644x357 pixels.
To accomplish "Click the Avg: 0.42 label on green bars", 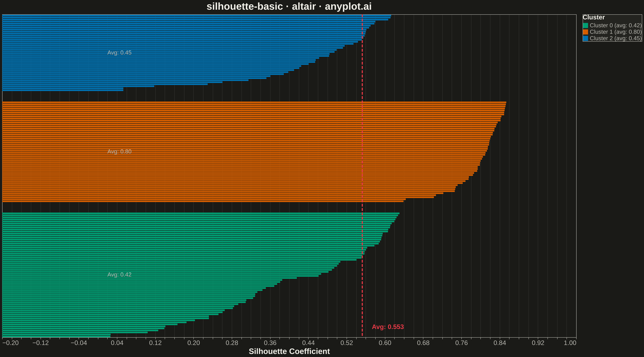I will click(x=119, y=274).
